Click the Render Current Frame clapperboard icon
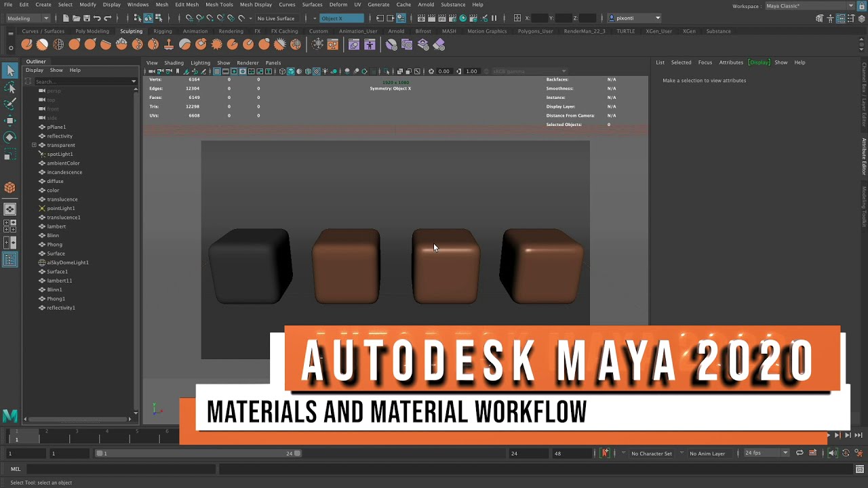Viewport: 868px width, 488px height. click(x=433, y=18)
